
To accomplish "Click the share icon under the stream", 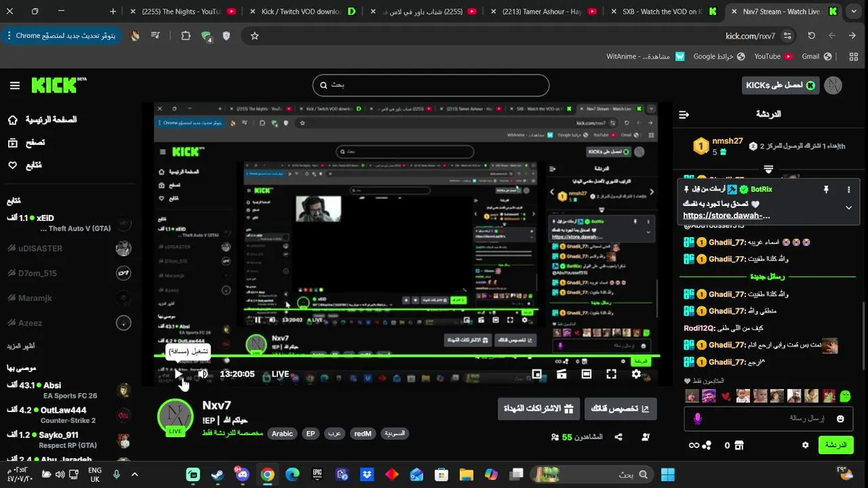I will pos(618,438).
